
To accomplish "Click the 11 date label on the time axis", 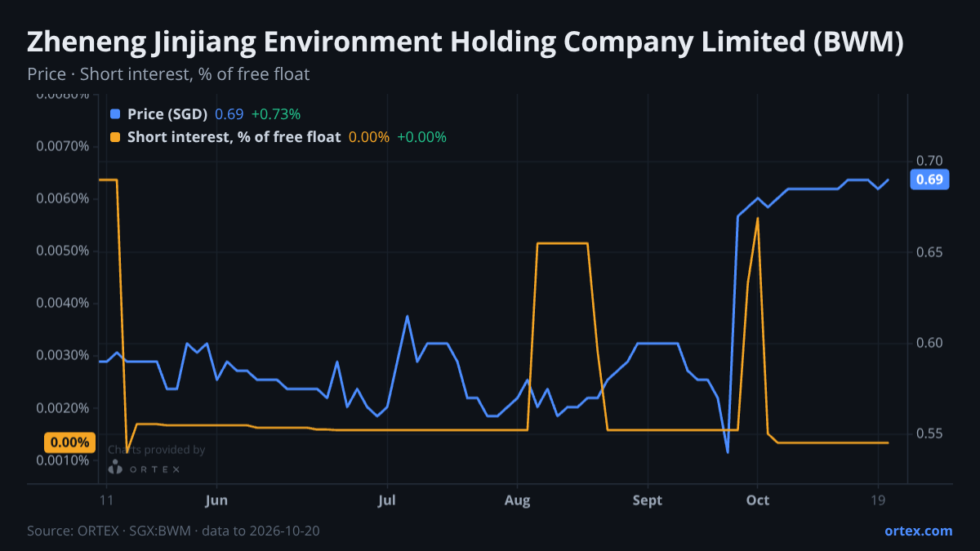I will (x=105, y=500).
